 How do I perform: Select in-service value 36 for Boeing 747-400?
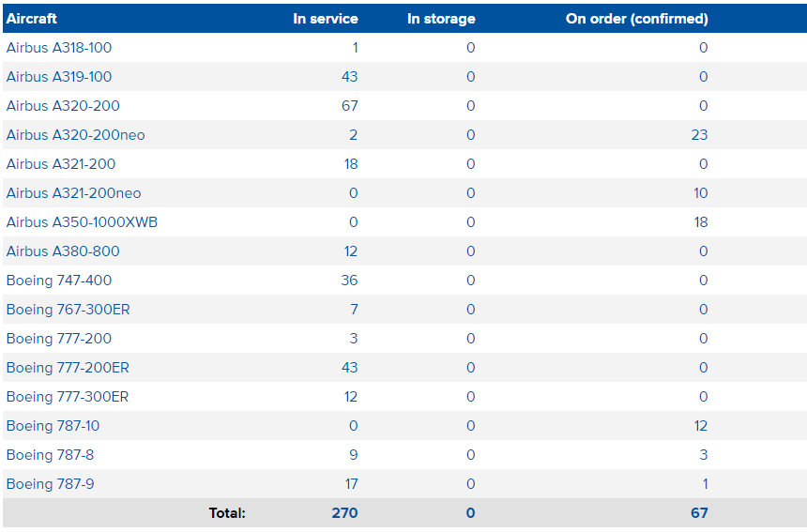point(349,281)
